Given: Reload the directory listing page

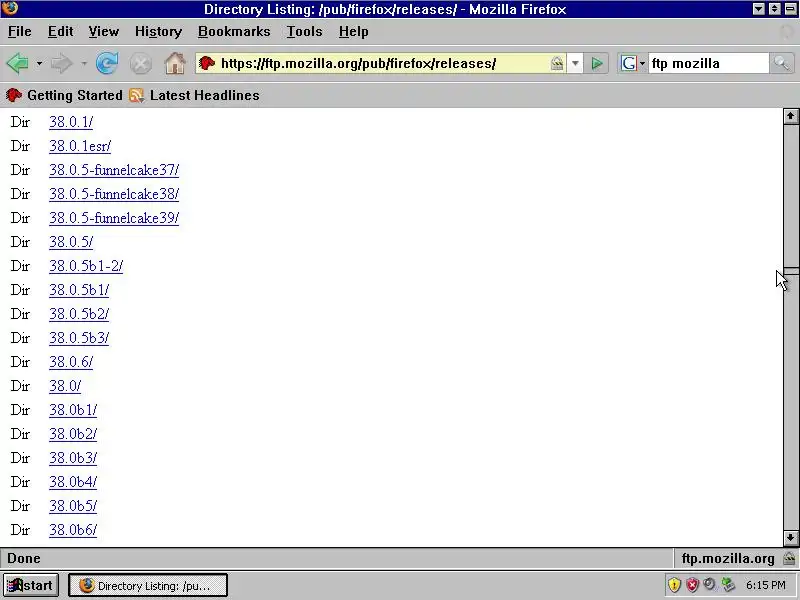Looking at the screenshot, I should pos(107,64).
